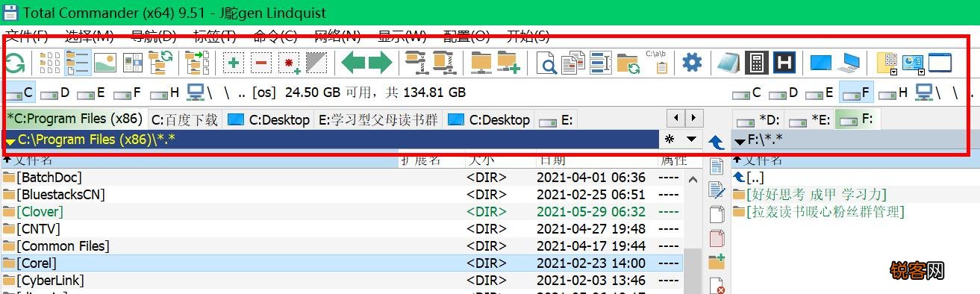Click the compare files documents icon
Screen dimensions: 980x294
pyautogui.click(x=574, y=63)
